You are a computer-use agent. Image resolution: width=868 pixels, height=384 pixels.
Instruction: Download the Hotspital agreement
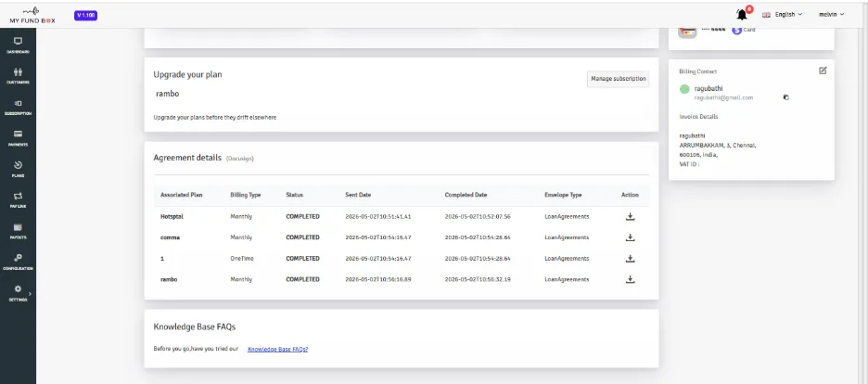630,216
